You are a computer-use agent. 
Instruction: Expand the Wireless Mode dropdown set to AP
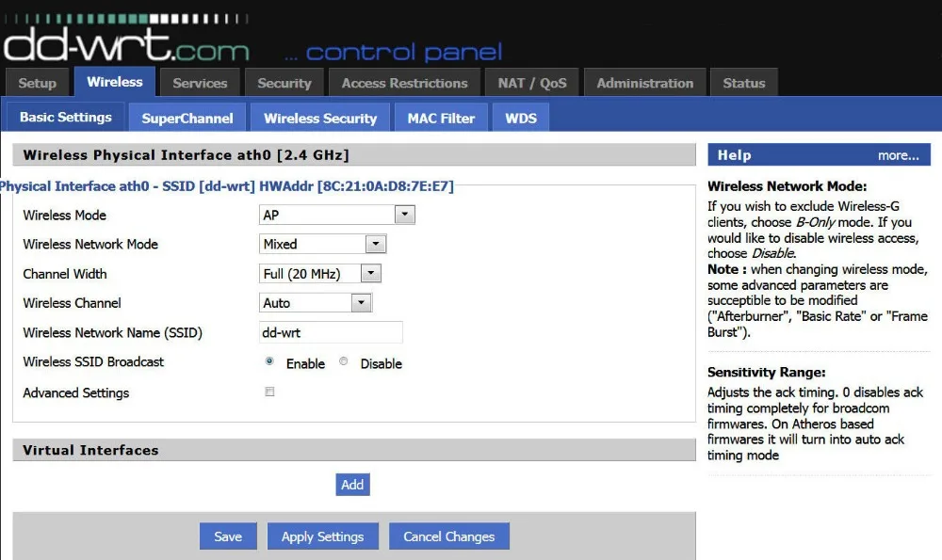(337, 215)
